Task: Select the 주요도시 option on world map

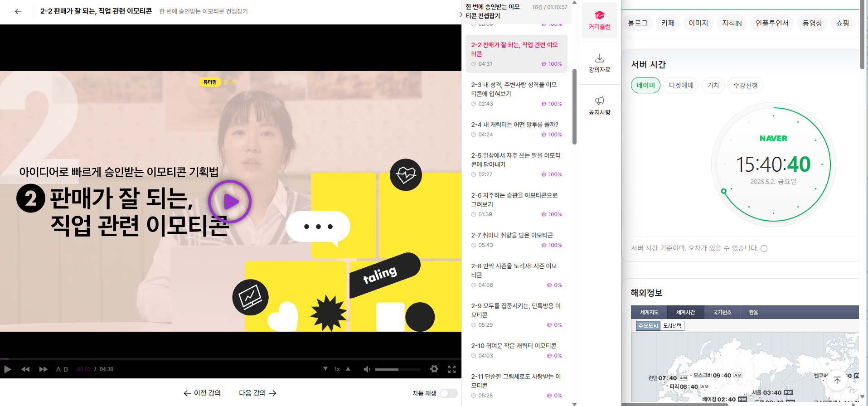Action: coord(648,326)
